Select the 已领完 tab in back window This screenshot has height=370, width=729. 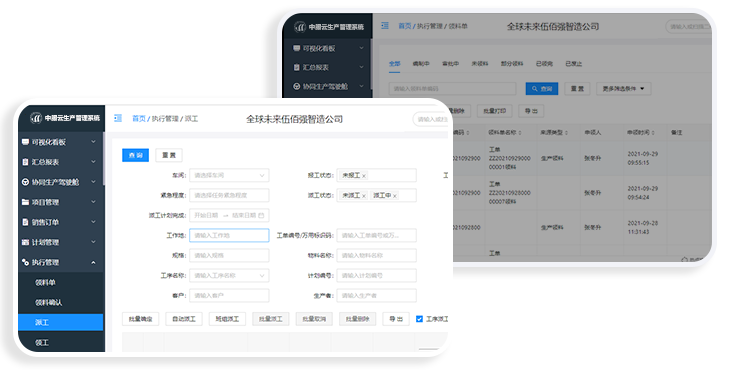point(544,64)
